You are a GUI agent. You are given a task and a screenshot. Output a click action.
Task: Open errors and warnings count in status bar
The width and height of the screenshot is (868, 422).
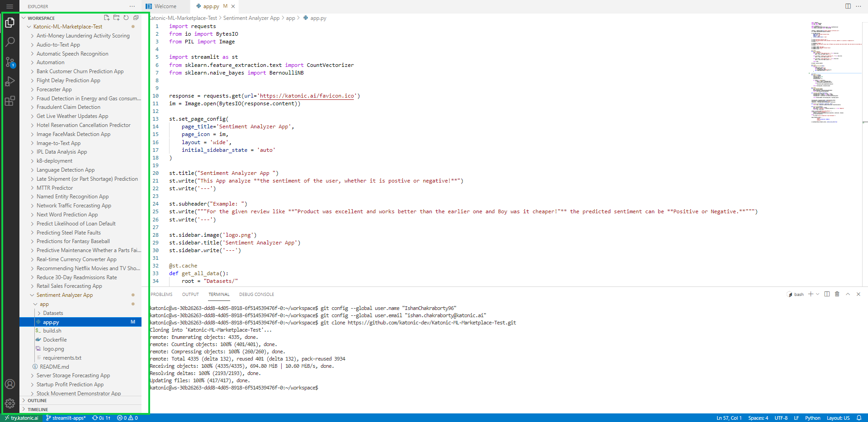(x=127, y=418)
